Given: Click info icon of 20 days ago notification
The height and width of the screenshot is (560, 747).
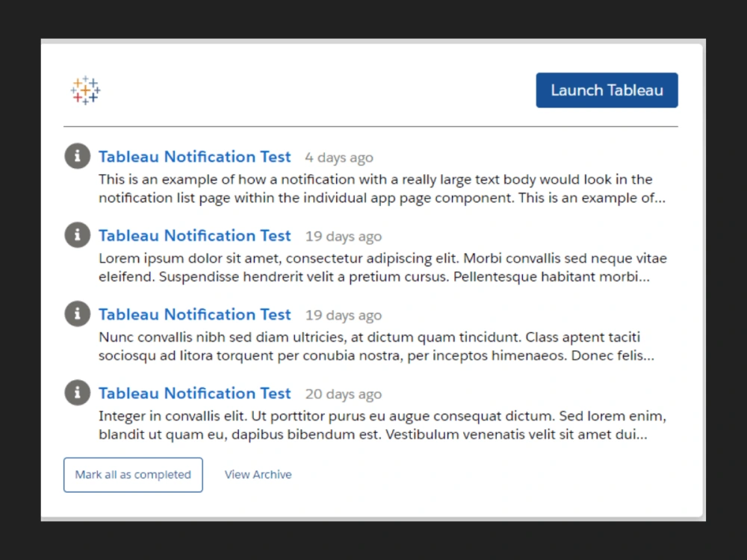Looking at the screenshot, I should click(x=77, y=393).
